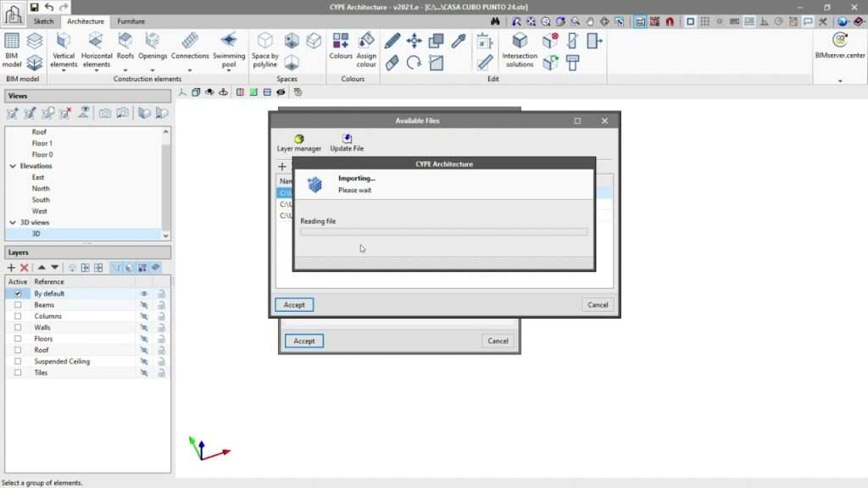Enable the Beams layer active checkbox
The height and width of the screenshot is (488, 868).
click(x=18, y=305)
